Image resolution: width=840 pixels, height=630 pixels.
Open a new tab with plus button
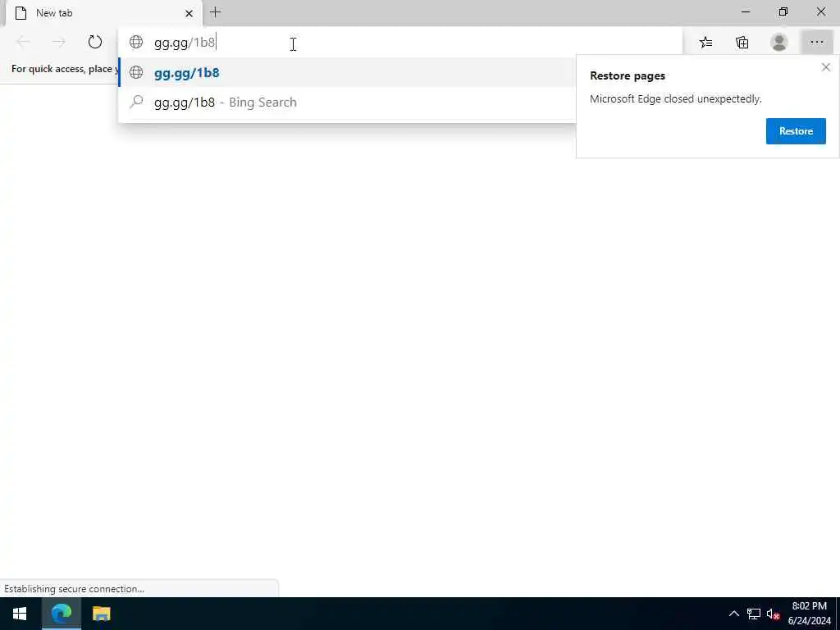[x=216, y=12]
